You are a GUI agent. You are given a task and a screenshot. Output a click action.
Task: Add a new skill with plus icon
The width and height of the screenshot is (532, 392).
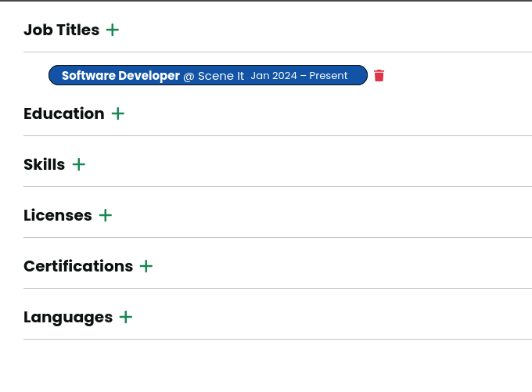tap(78, 164)
